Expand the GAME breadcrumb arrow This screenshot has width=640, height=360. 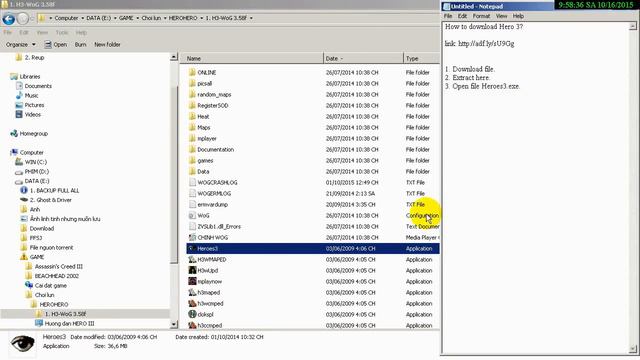pos(138,18)
